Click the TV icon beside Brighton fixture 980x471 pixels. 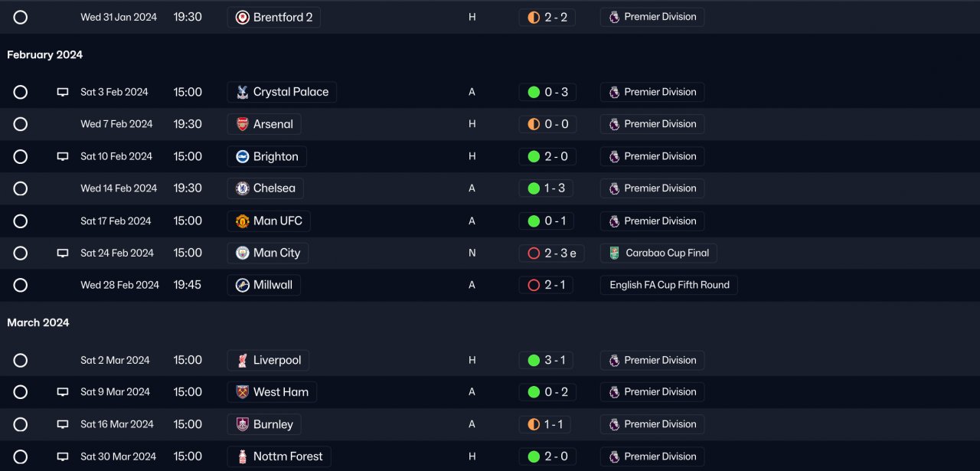pyautogui.click(x=63, y=156)
